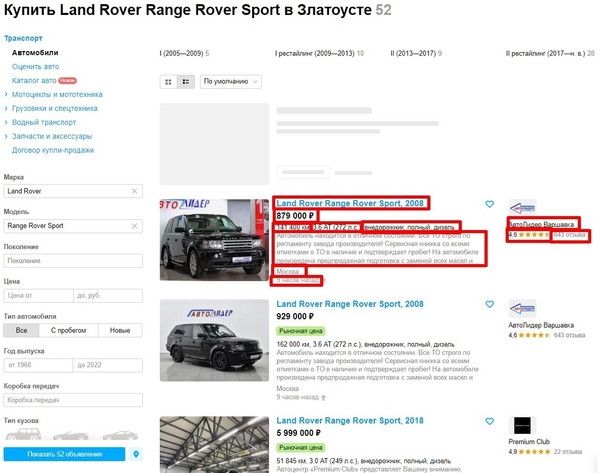
Task: Favorite the 879 000 ₽ Range Rover listing
Action: tap(489, 204)
